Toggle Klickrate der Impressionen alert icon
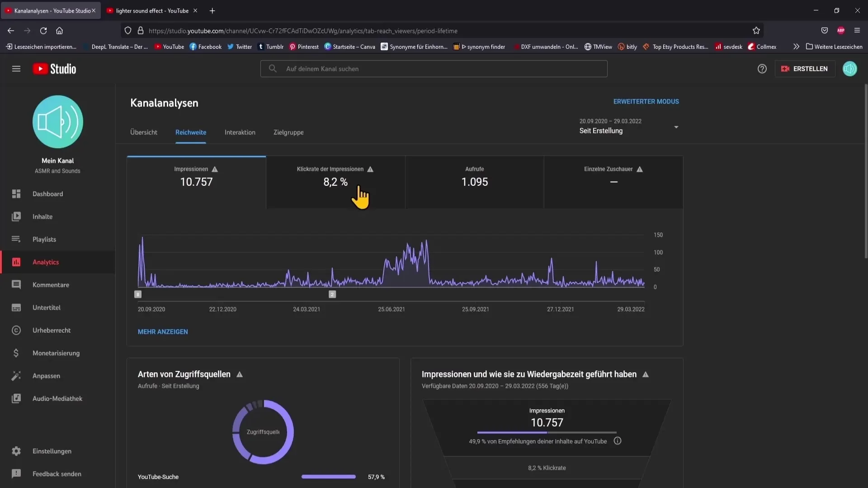The width and height of the screenshot is (868, 488). [x=370, y=169]
